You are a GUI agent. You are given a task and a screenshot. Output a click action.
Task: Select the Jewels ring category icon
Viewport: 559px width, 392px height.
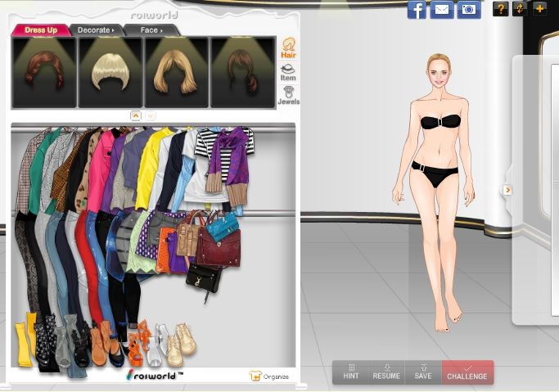pos(288,95)
